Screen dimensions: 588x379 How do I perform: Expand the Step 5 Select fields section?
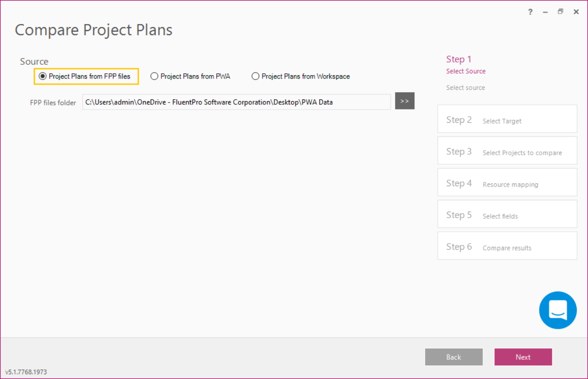(507, 214)
